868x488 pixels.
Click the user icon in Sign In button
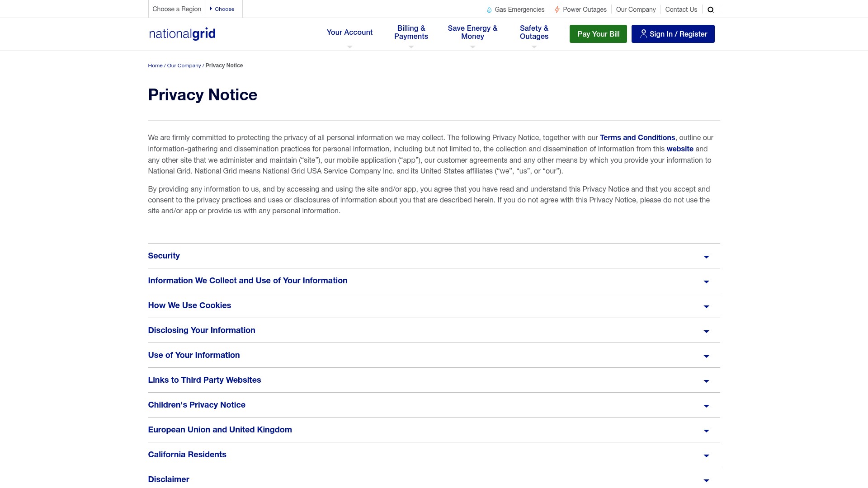pos(643,34)
